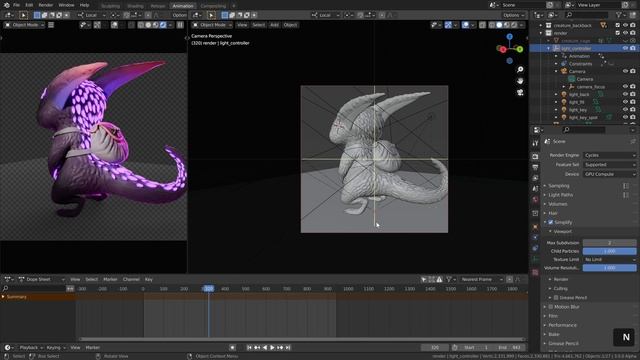Toggle render camera icon for light_key_spot

[633, 117]
